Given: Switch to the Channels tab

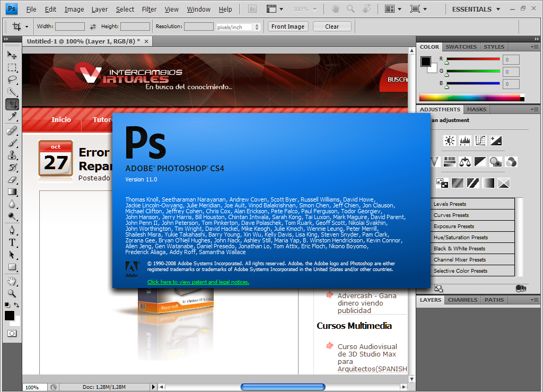Looking at the screenshot, I should (x=462, y=300).
